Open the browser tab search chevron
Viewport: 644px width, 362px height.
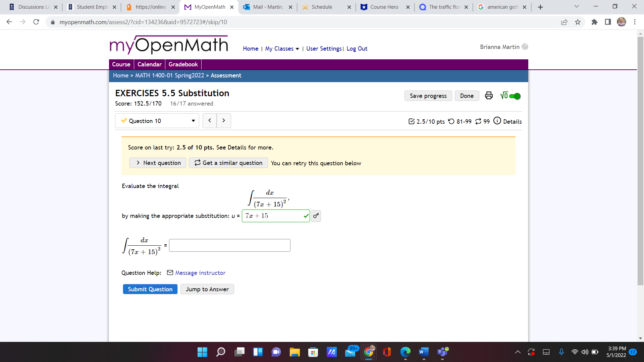click(x=576, y=6)
